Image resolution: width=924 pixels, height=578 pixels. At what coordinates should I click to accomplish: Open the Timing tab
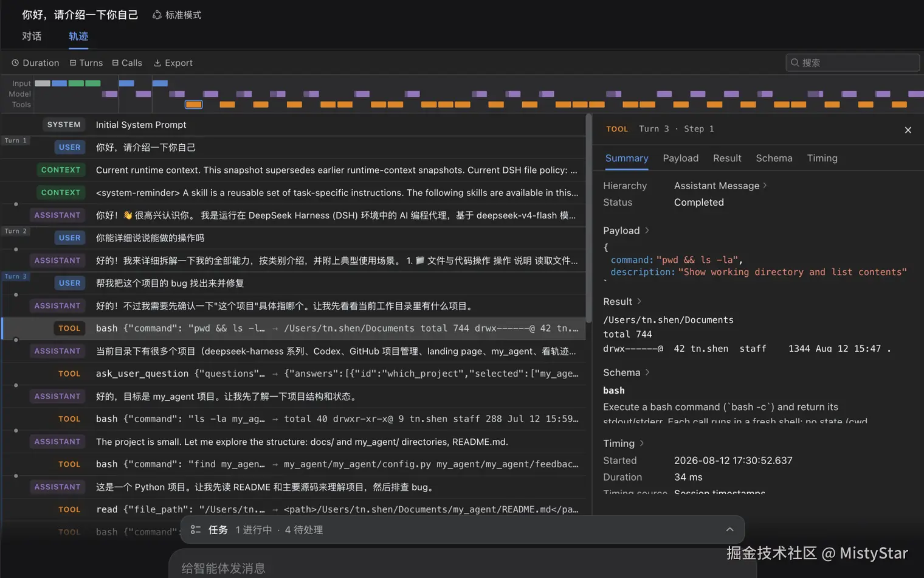822,158
